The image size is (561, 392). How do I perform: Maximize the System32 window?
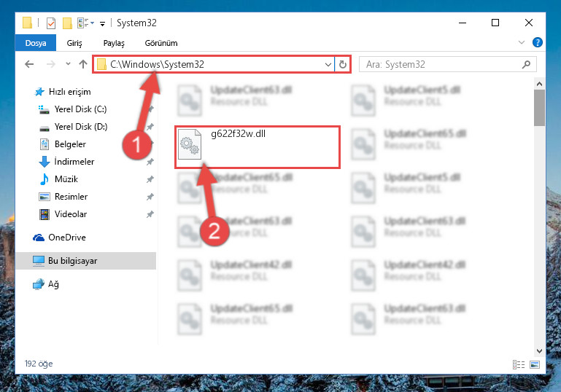(495, 23)
